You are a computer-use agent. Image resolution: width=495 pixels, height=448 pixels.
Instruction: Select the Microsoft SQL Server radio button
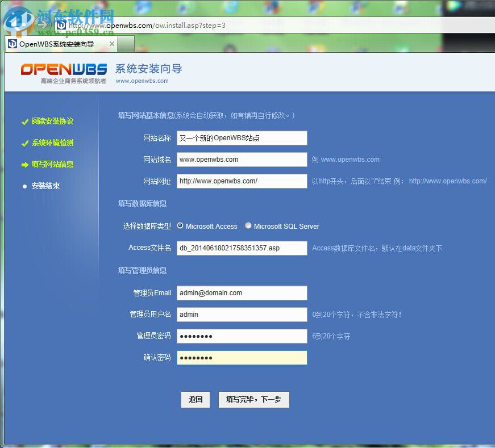248,225
